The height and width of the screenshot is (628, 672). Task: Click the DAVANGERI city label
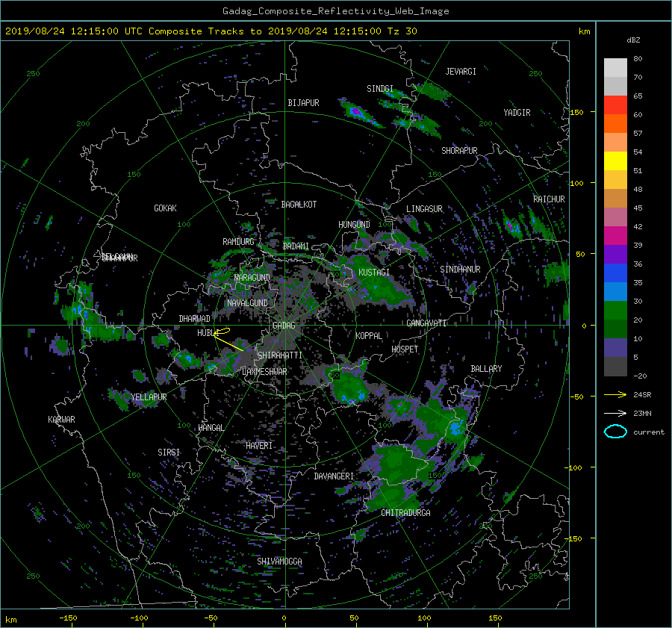[x=334, y=476]
